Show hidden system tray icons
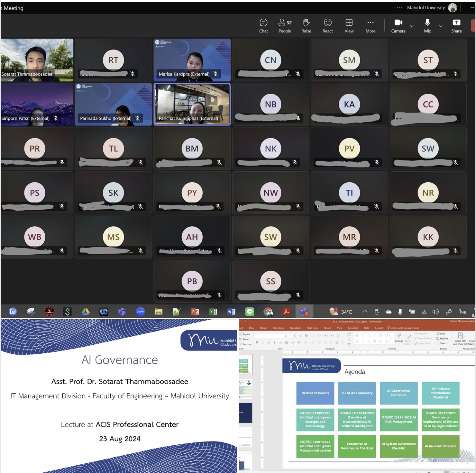 (x=365, y=312)
